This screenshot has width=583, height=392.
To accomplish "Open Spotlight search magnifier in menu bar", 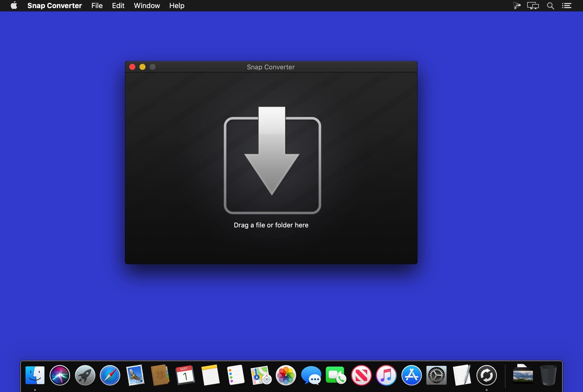I will pyautogui.click(x=550, y=6).
